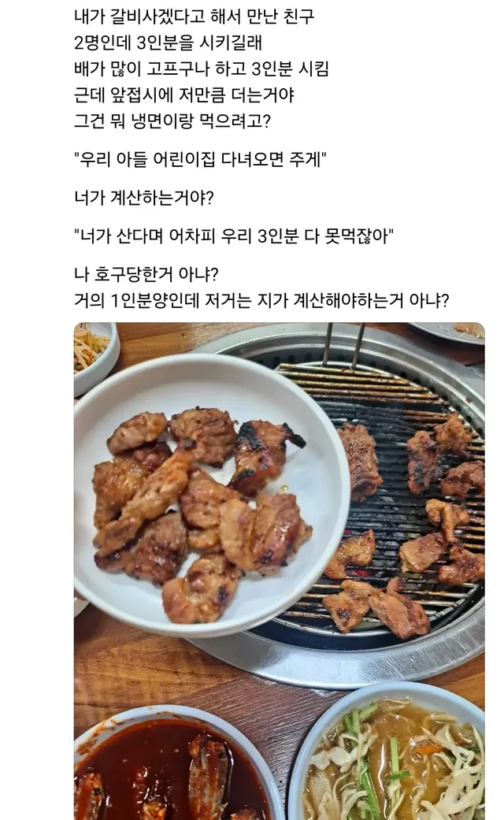
Task: Click the empty plate at the photo's top right
Action: point(449,331)
